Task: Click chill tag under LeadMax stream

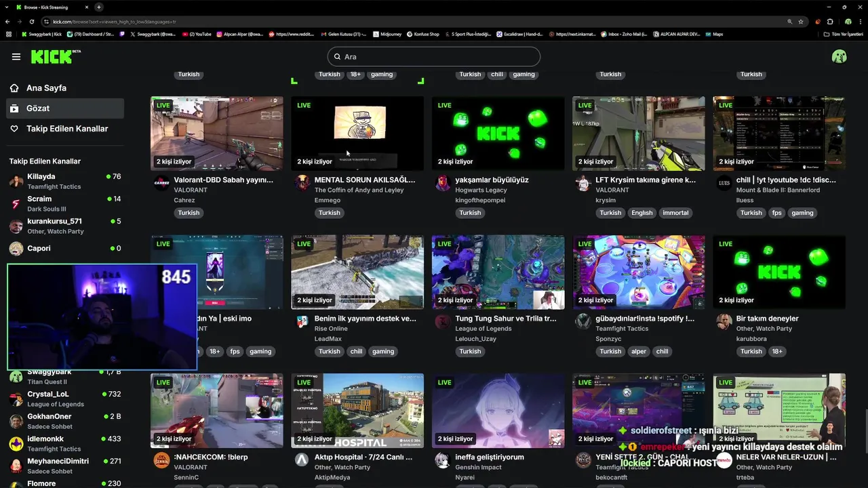Action: coord(356,352)
